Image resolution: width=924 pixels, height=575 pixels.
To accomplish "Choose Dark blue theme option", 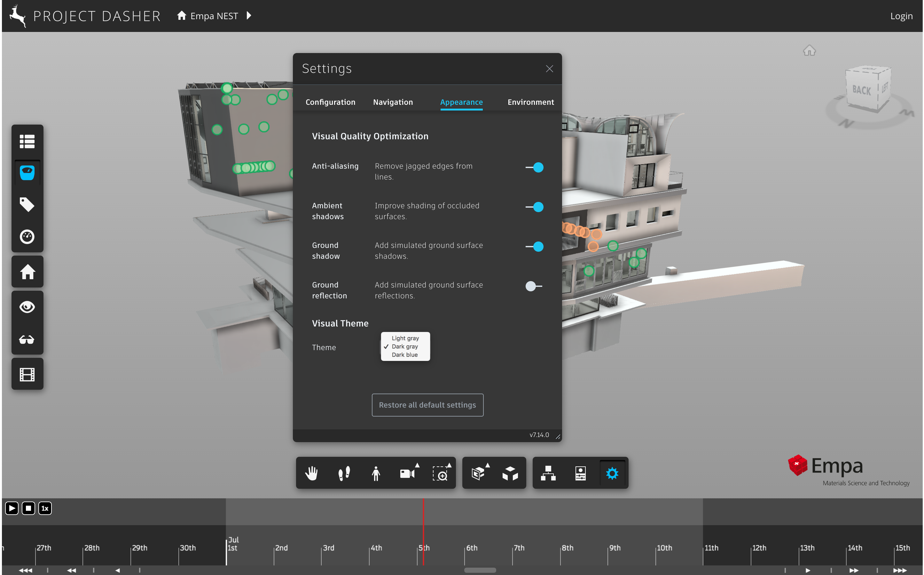I will [x=404, y=355].
